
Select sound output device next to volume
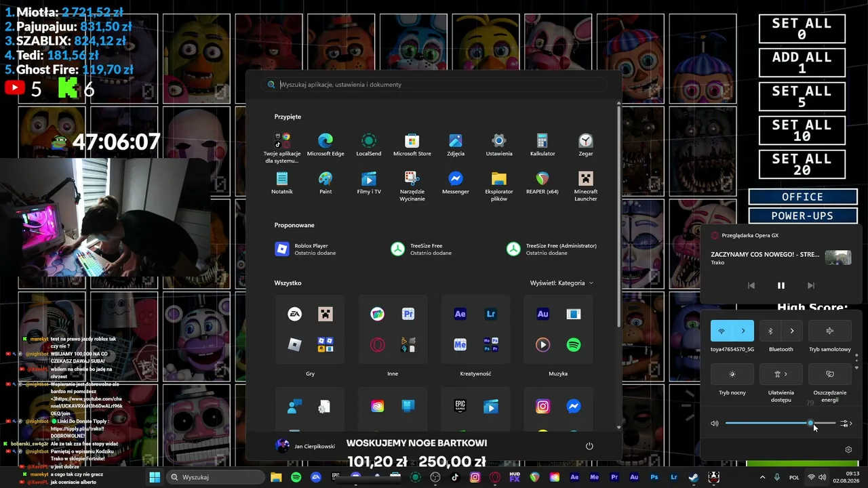click(x=846, y=424)
